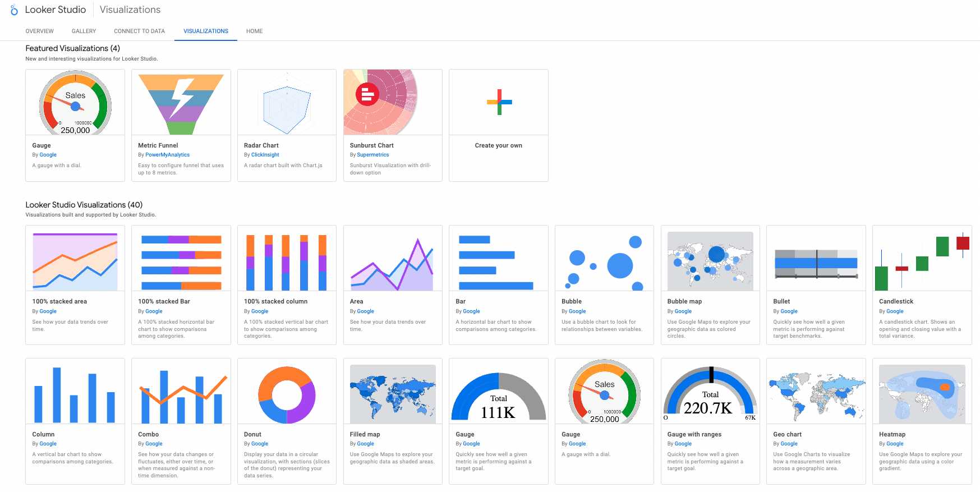This screenshot has height=492, width=980.
Task: Click the Looker Studio logo icon
Action: (x=14, y=10)
